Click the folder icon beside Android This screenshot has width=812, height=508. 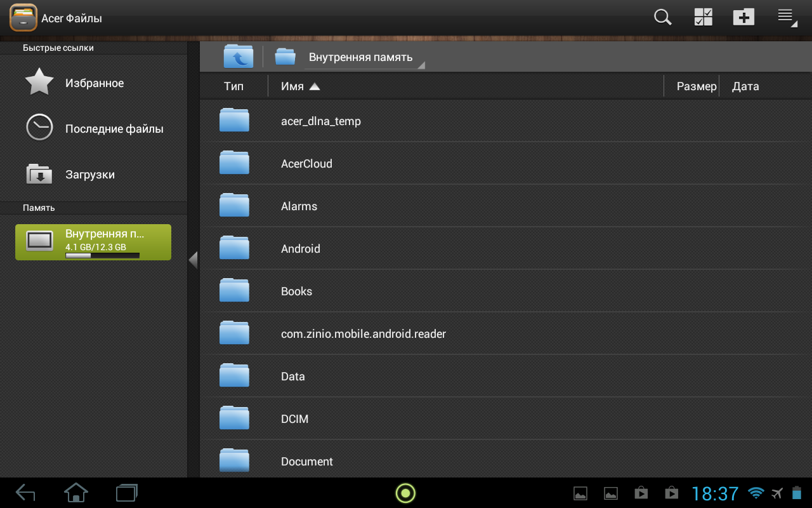234,248
